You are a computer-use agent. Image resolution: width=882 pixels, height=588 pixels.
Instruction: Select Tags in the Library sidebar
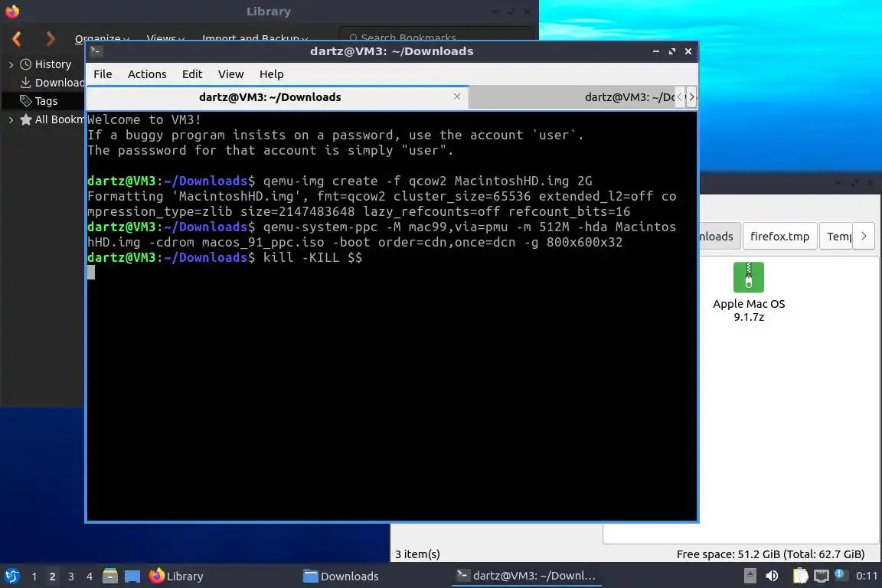pos(39,101)
